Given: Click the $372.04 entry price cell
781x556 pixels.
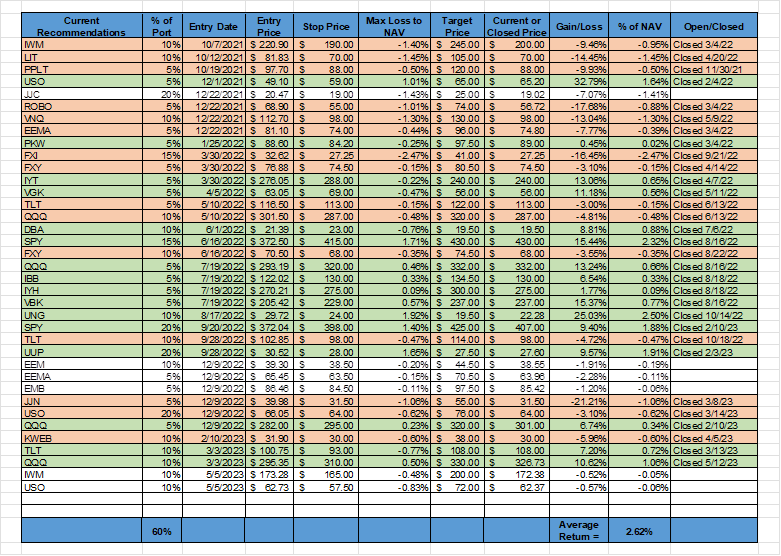Looking at the screenshot, I should [269, 327].
